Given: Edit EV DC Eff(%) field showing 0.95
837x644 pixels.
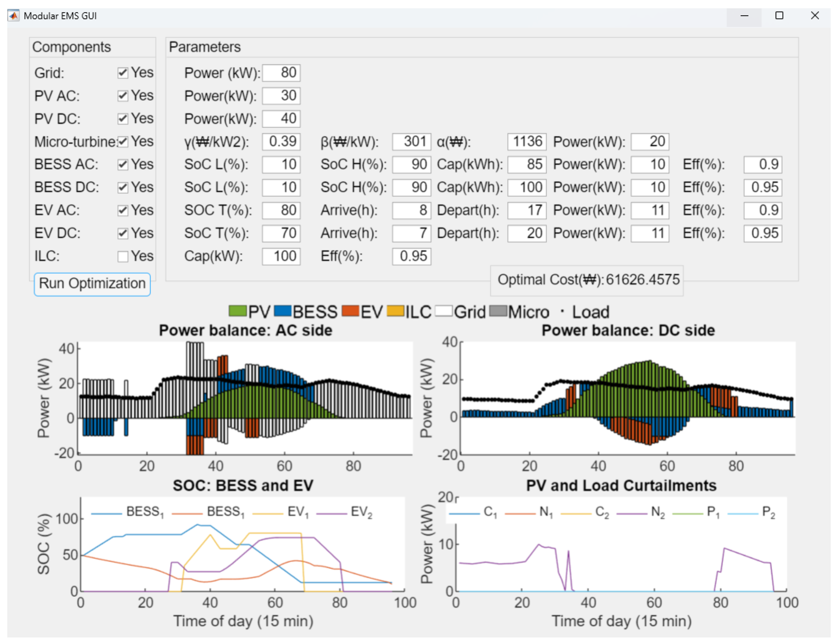Looking at the screenshot, I should [x=763, y=234].
